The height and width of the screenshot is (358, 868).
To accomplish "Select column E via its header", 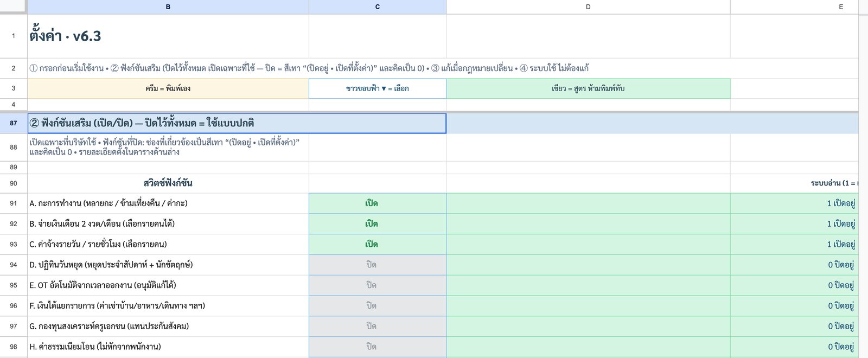I will click(x=794, y=7).
